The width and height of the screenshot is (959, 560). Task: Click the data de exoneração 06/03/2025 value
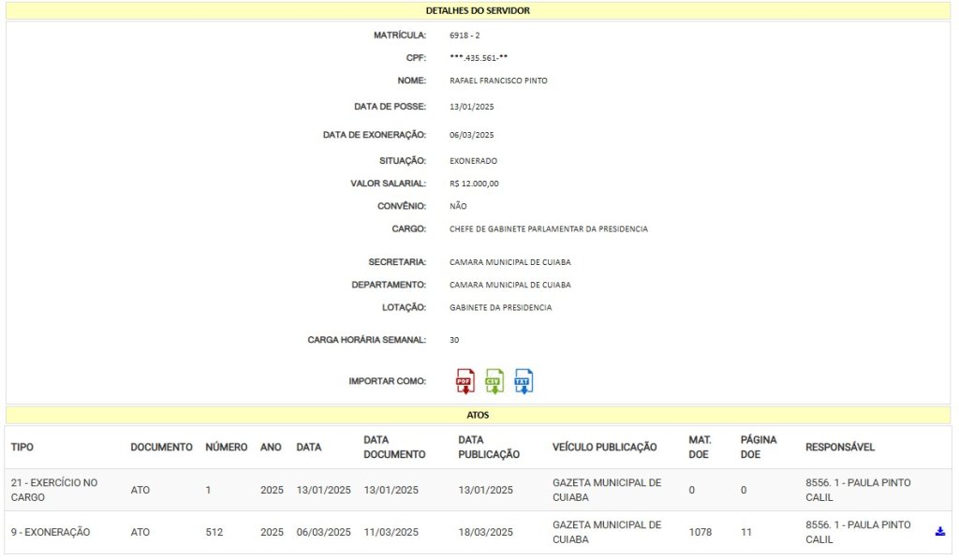472,135
